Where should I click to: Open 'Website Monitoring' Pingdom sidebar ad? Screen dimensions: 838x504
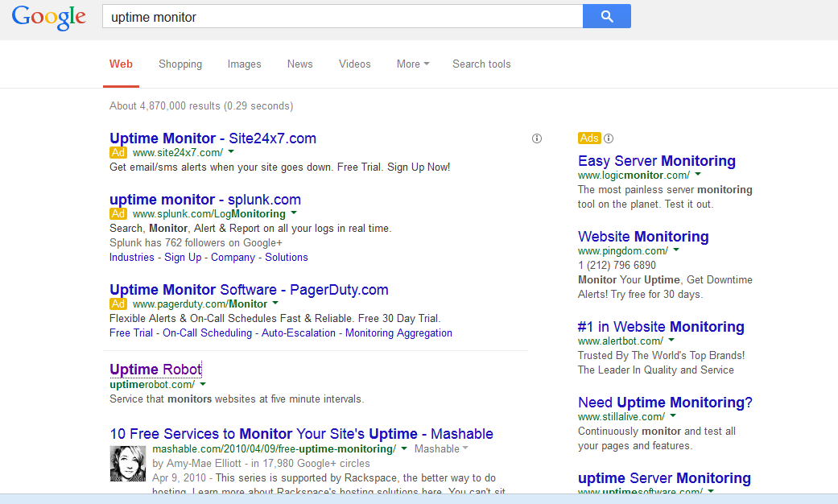point(643,237)
